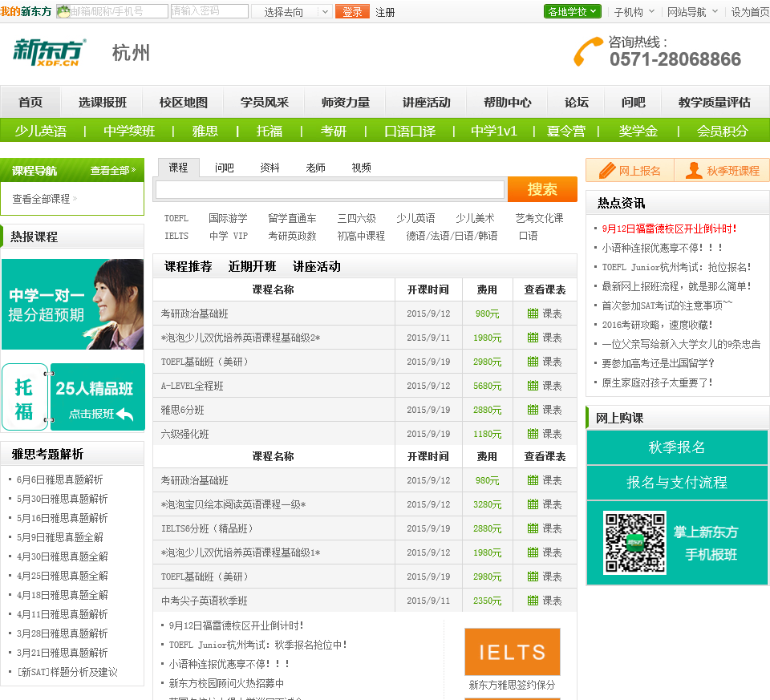
Task: Click the New Oriental XDF.CN logo
Action: pyautogui.click(x=49, y=52)
